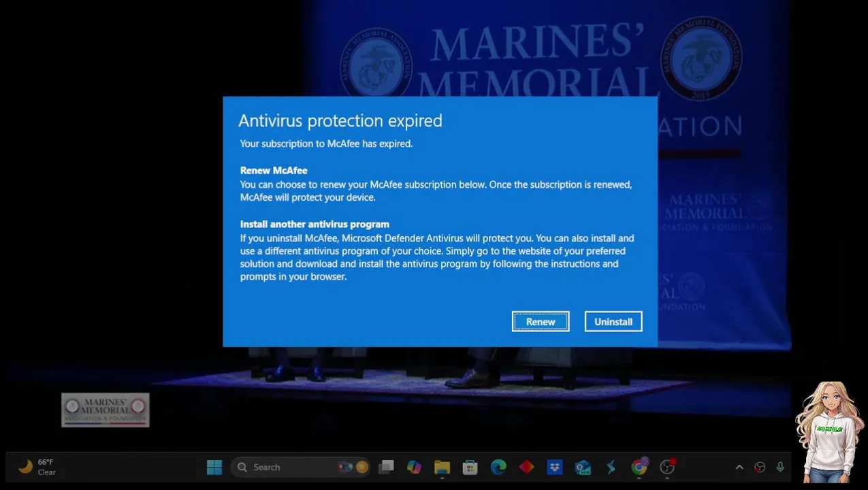The image size is (868, 490).
Task: Open Outlook from the taskbar
Action: 583,467
